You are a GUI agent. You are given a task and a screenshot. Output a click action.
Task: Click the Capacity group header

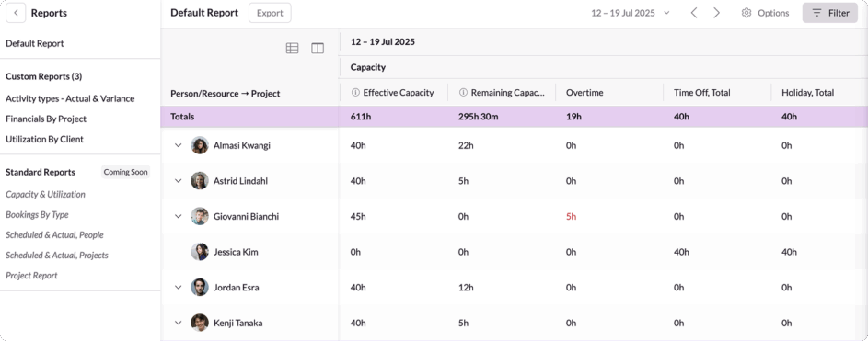click(368, 67)
